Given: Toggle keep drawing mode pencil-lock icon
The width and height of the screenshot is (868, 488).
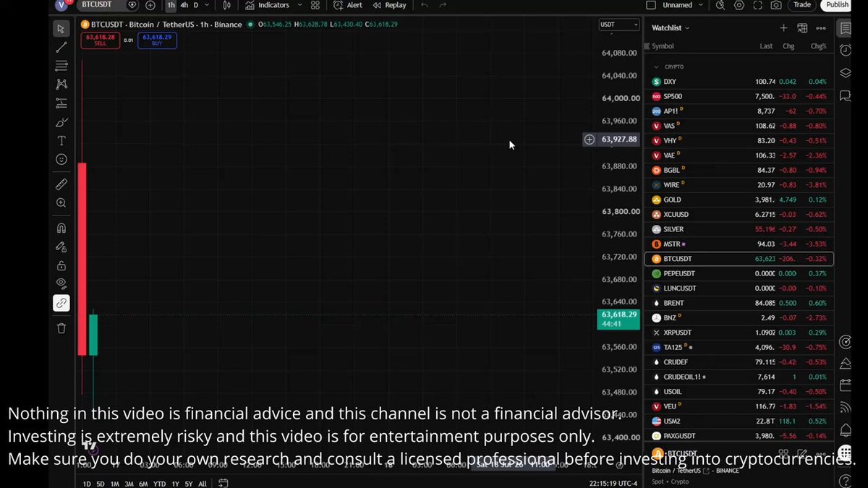Looking at the screenshot, I should [x=61, y=247].
